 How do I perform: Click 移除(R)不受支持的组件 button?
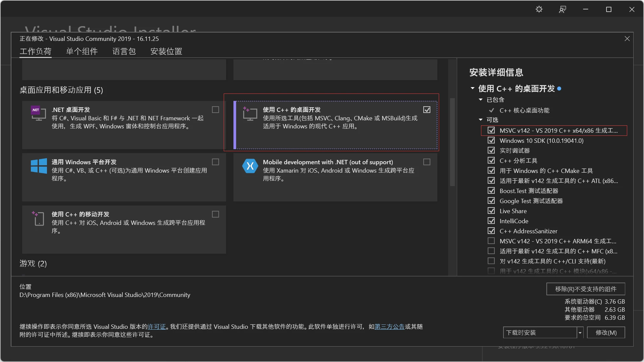586,289
